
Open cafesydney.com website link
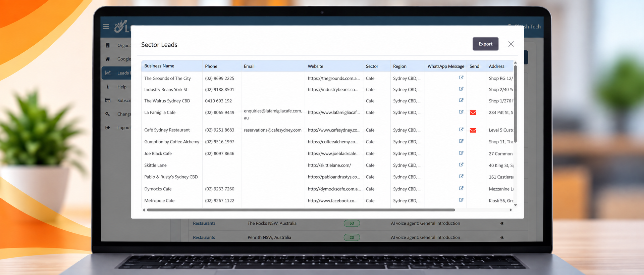[x=334, y=130]
